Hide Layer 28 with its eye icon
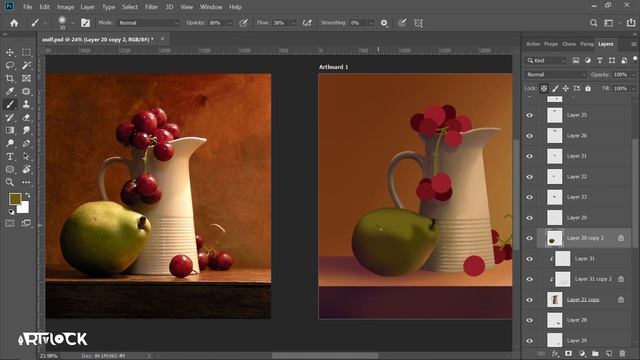640x360 pixels. coord(529,320)
